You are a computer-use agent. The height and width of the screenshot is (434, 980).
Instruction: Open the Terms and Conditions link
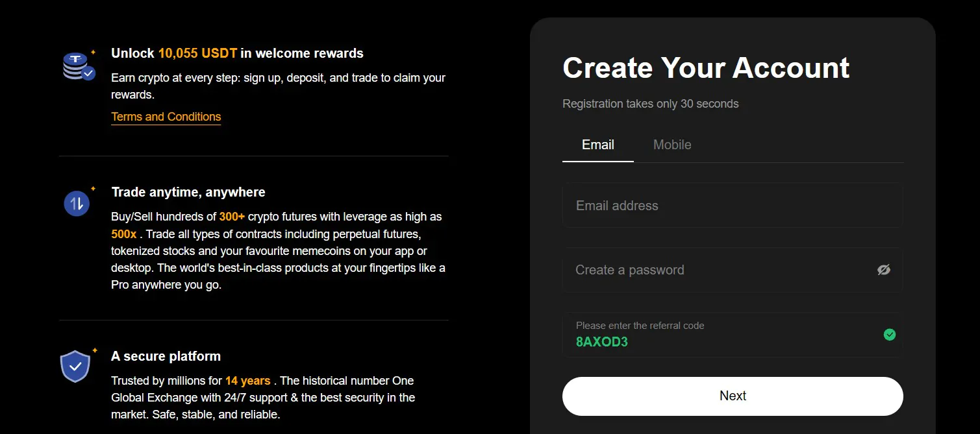(166, 117)
